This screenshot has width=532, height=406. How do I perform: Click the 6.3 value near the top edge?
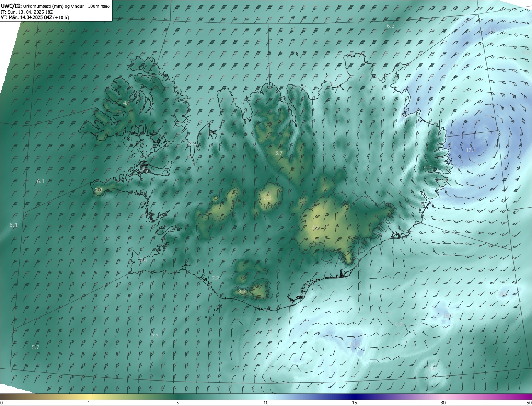pos(391,26)
